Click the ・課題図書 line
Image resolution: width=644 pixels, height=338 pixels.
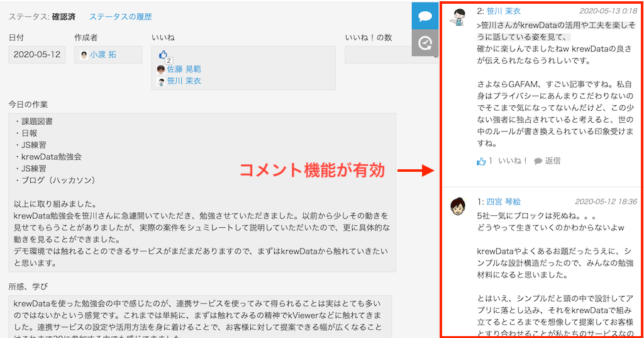(33, 121)
